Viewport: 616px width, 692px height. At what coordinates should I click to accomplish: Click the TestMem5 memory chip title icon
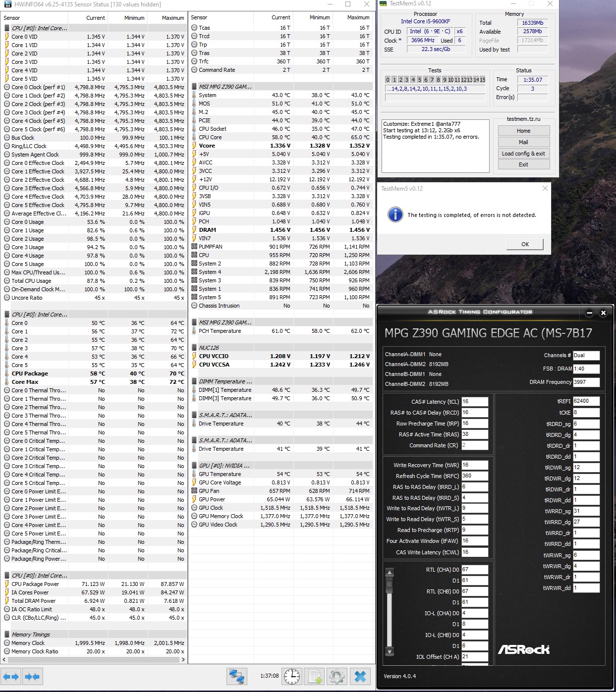[383, 3]
